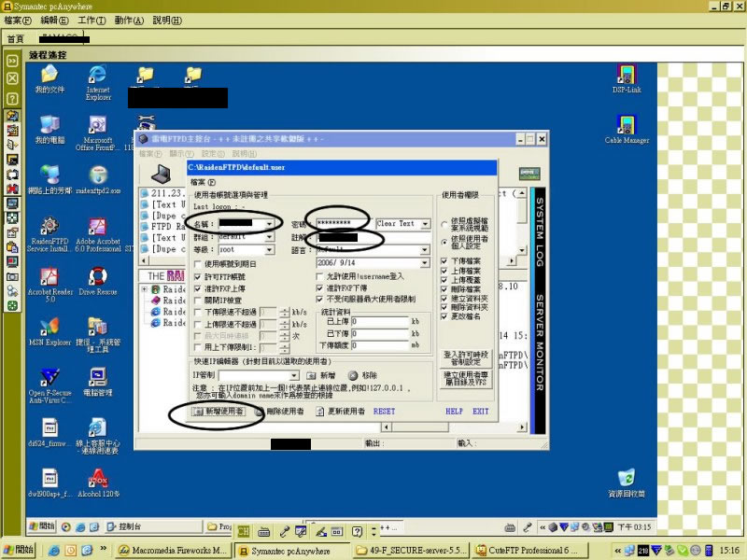Open the Cable Manager desktop icon
The image size is (747, 560).
(627, 124)
